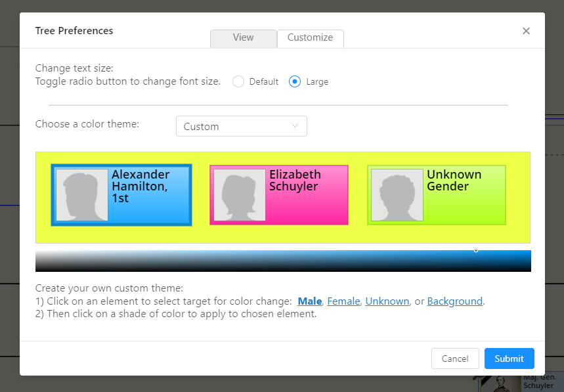
Task: Select the Large text size radio button
Action: 295,81
